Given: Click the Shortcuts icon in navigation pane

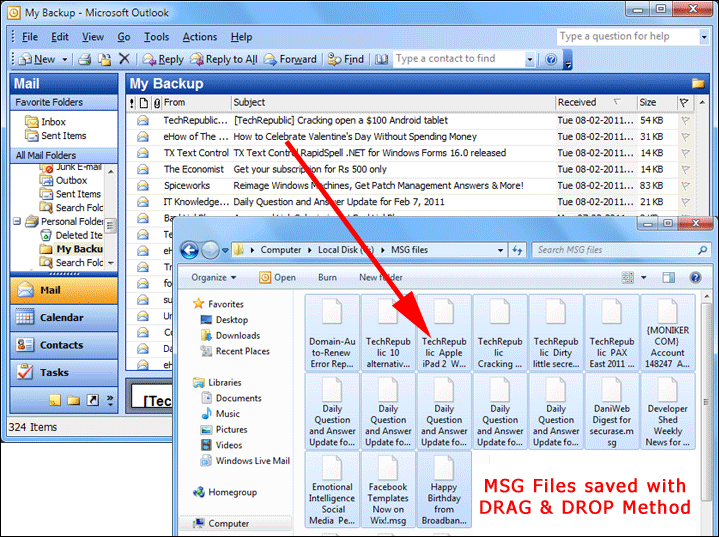Looking at the screenshot, I should (93, 400).
